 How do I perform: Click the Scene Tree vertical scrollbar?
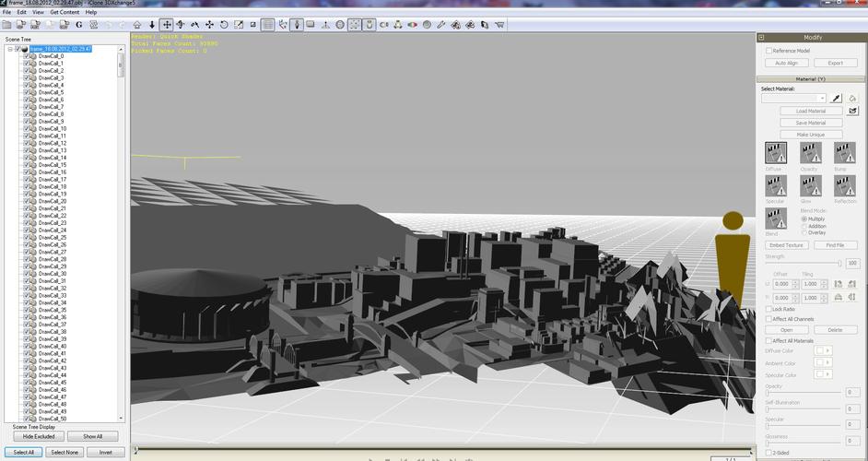[122, 231]
